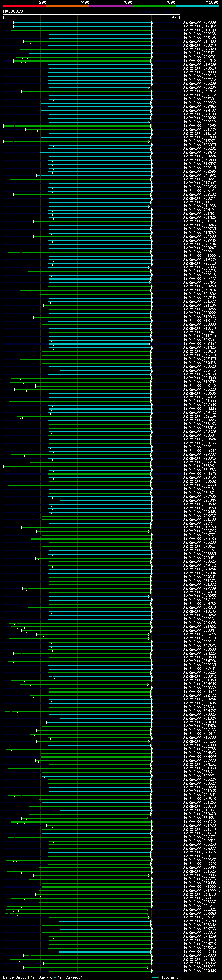Click the cyan ~100% identity legend segment

tap(197, 6)
